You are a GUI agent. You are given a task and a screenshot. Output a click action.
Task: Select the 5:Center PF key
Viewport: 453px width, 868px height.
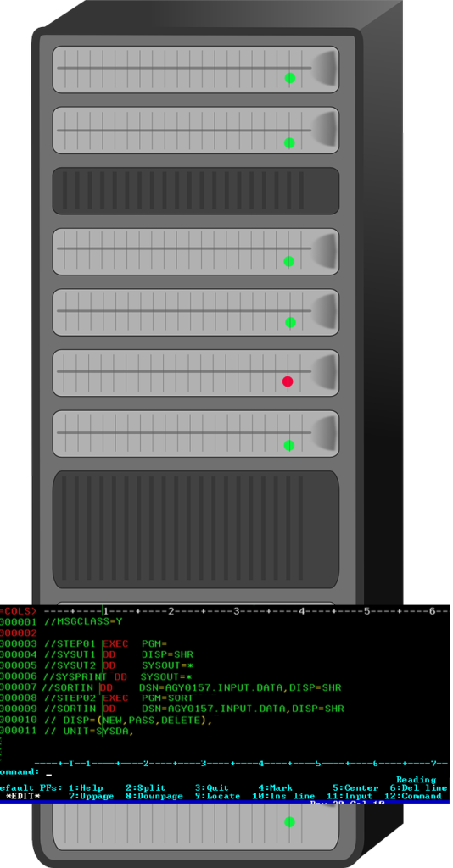point(355,787)
